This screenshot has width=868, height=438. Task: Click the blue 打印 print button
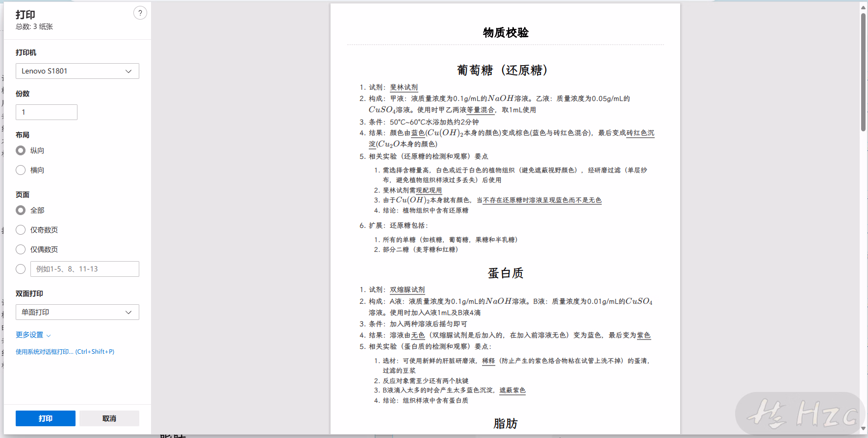[x=46, y=418]
